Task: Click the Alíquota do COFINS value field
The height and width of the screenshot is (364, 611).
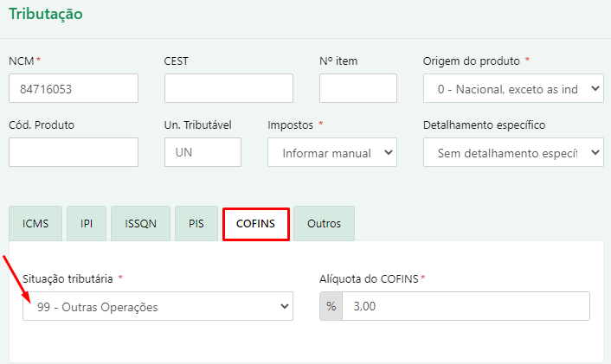Action: (466, 306)
